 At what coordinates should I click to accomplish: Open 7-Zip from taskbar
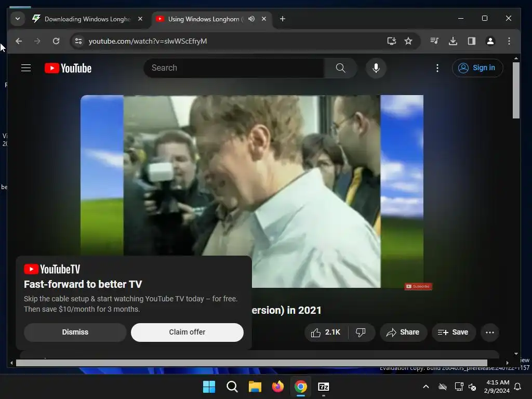[324, 387]
